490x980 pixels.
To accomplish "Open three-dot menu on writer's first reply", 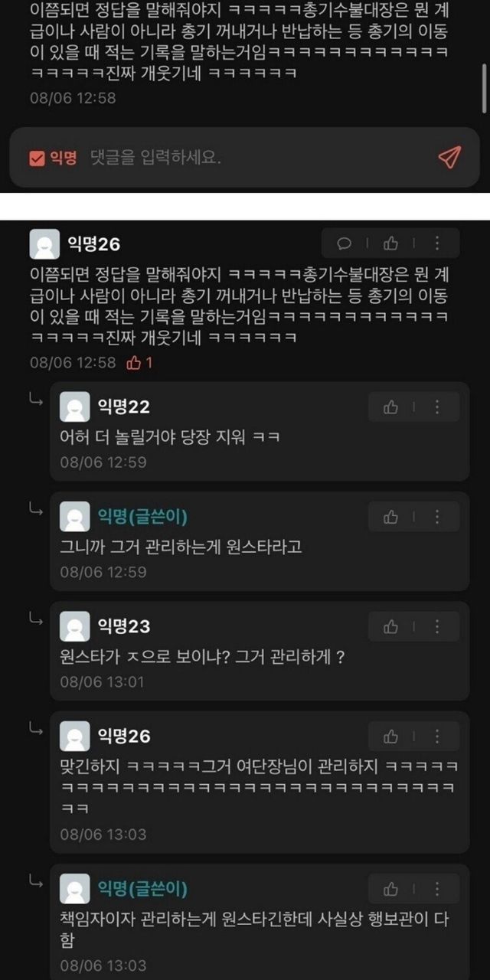I will click(437, 517).
